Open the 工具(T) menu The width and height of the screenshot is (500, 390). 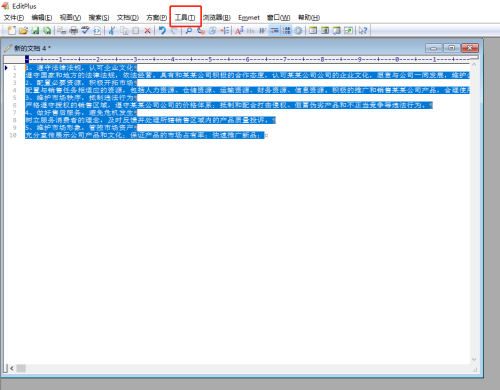point(185,17)
